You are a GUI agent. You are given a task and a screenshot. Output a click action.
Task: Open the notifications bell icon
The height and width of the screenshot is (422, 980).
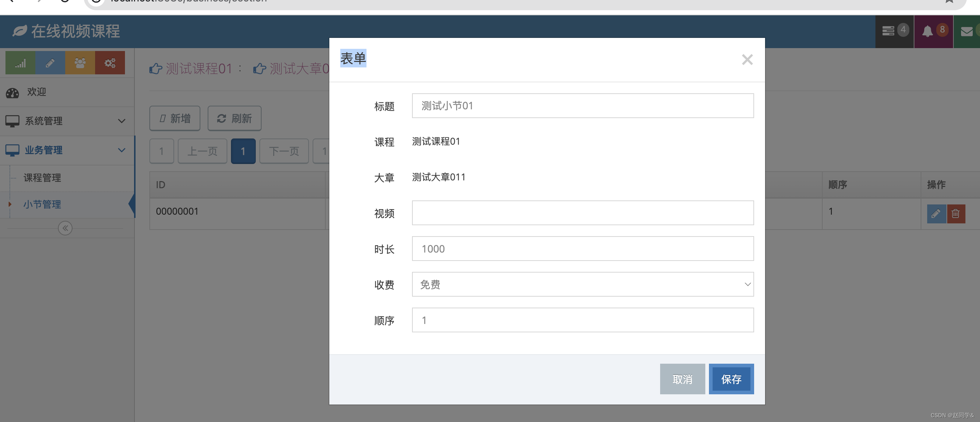tap(927, 31)
